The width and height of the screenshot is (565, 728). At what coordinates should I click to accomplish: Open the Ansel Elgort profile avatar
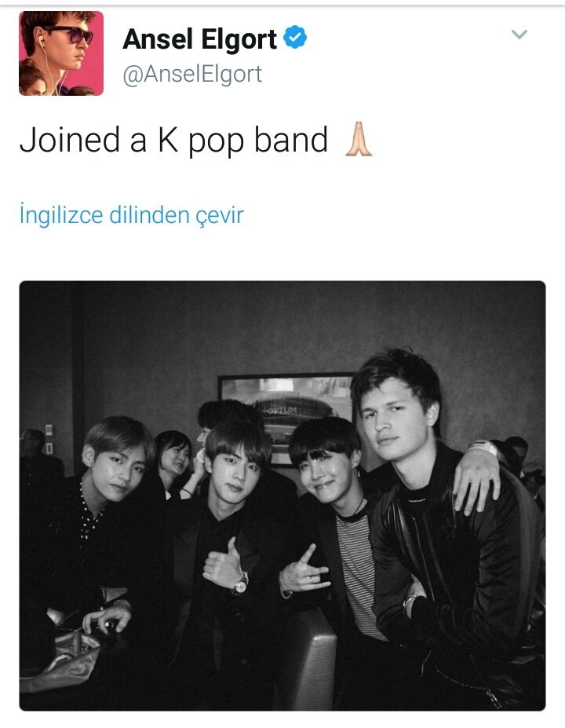61,53
